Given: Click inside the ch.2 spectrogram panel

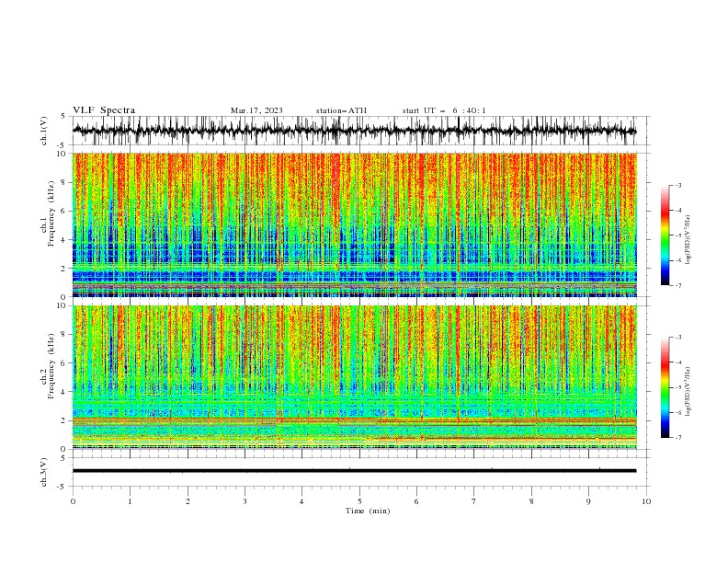Looking at the screenshot, I should tap(354, 377).
